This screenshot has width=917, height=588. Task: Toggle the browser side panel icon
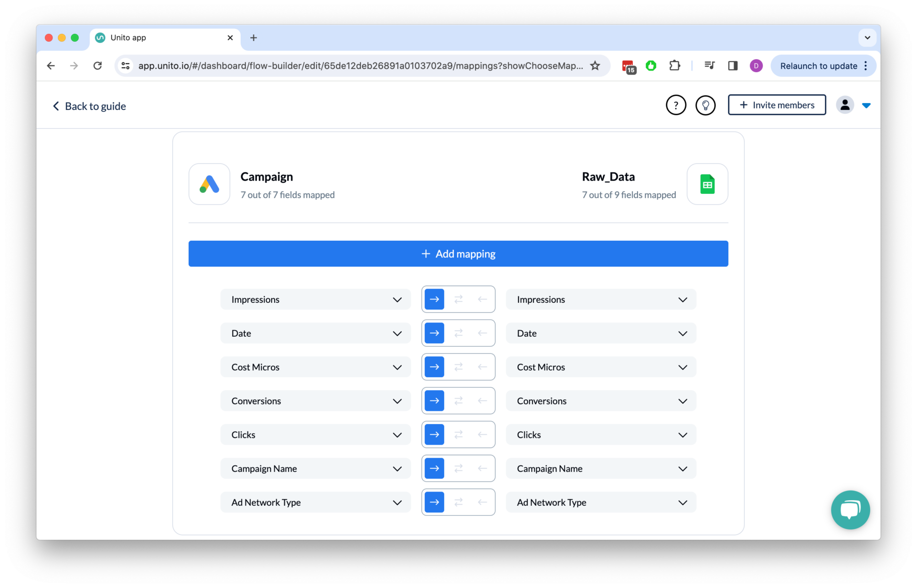point(732,65)
